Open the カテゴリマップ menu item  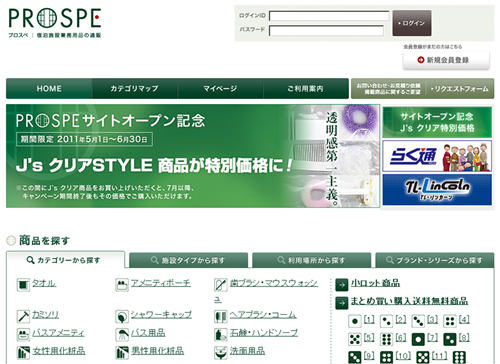click(x=135, y=89)
